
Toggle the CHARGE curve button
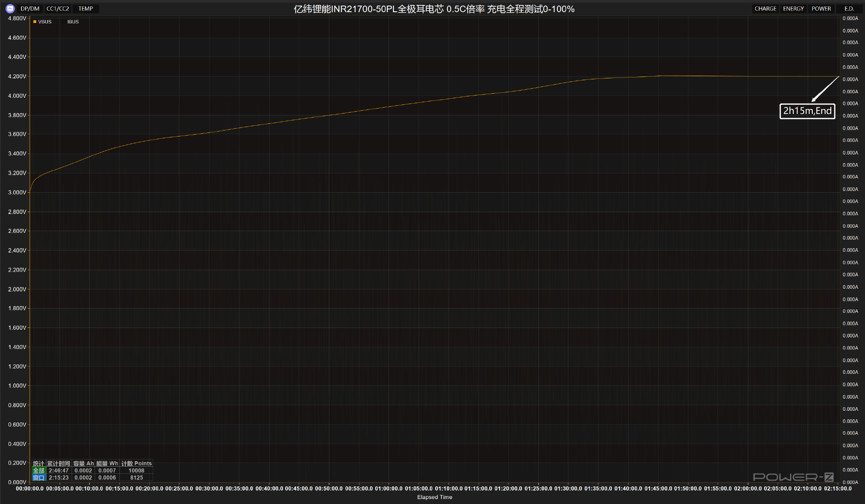(765, 9)
